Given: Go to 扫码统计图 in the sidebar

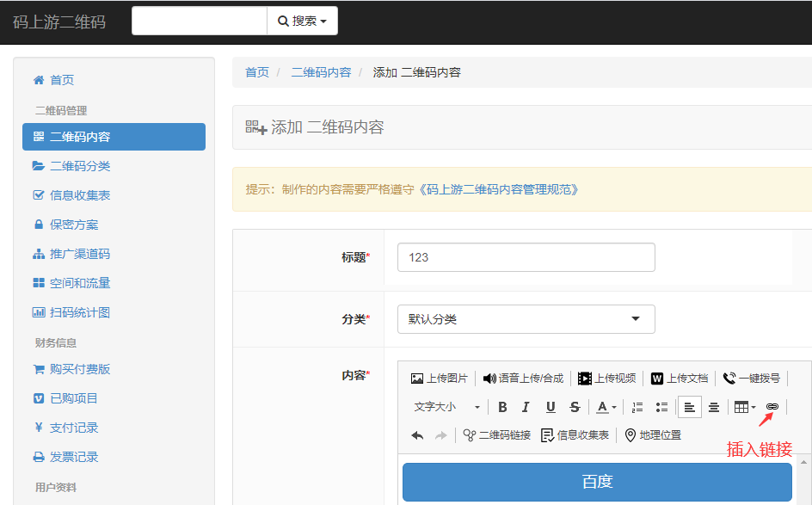Looking at the screenshot, I should [x=80, y=312].
